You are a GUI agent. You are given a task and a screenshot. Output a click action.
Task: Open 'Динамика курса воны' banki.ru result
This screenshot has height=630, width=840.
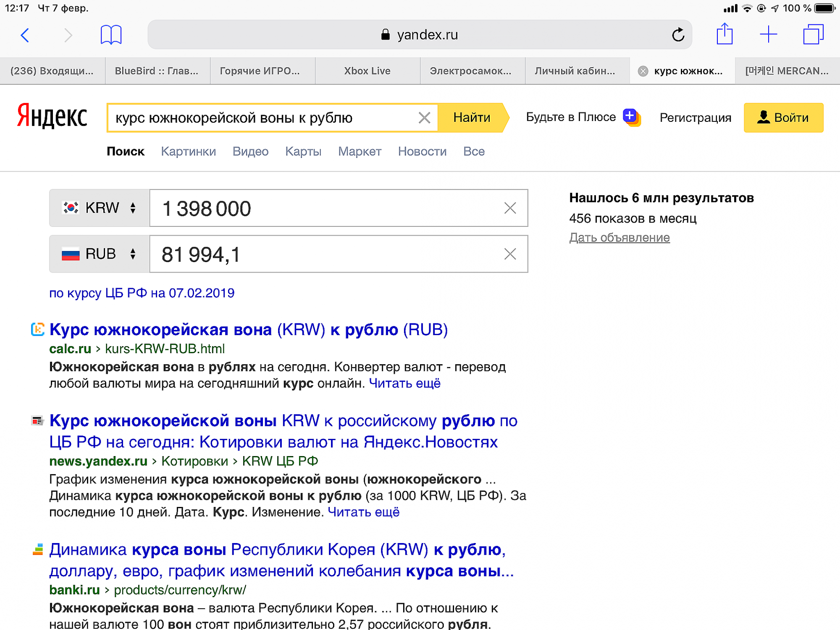281,560
